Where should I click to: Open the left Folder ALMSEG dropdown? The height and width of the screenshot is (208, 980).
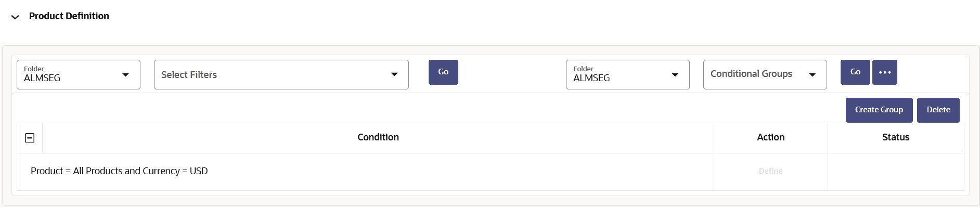[79, 74]
